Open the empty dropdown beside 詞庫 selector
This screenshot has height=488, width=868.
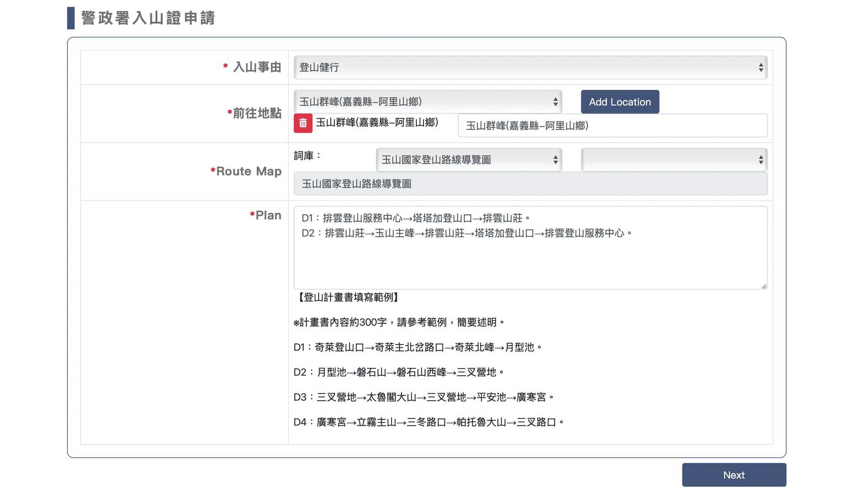(674, 160)
